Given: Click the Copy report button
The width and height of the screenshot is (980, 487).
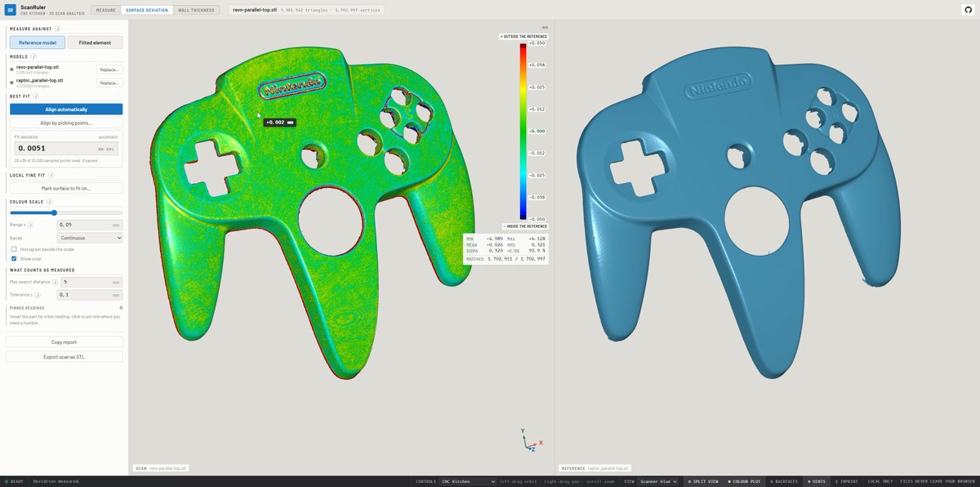Looking at the screenshot, I should click(65, 342).
